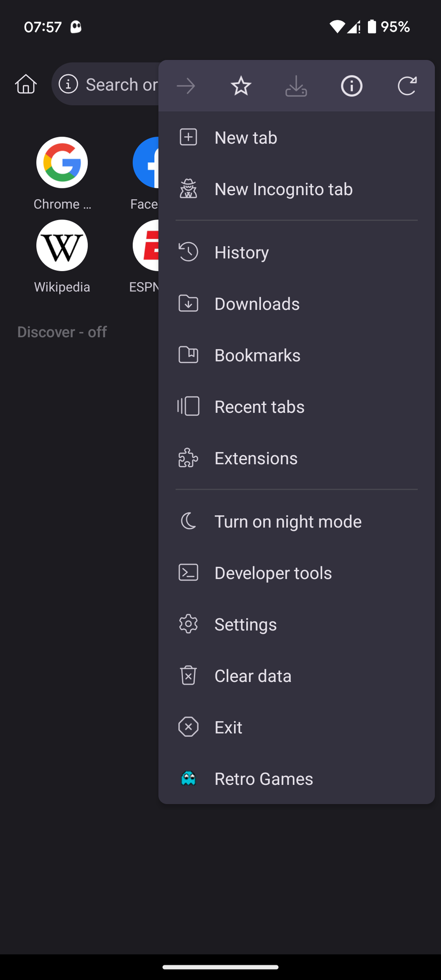The image size is (441, 980).
Task: Select Retro Games from the menu
Action: 264,779
